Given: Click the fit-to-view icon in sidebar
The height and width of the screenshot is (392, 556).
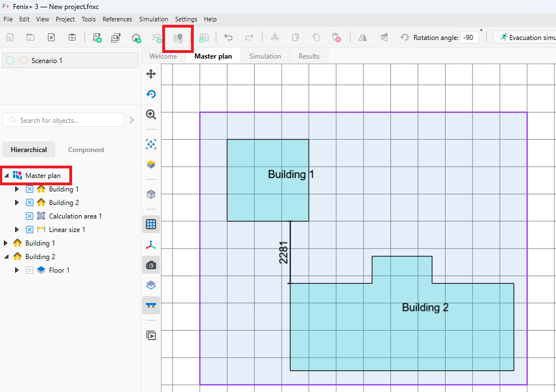Looking at the screenshot, I should (151, 144).
